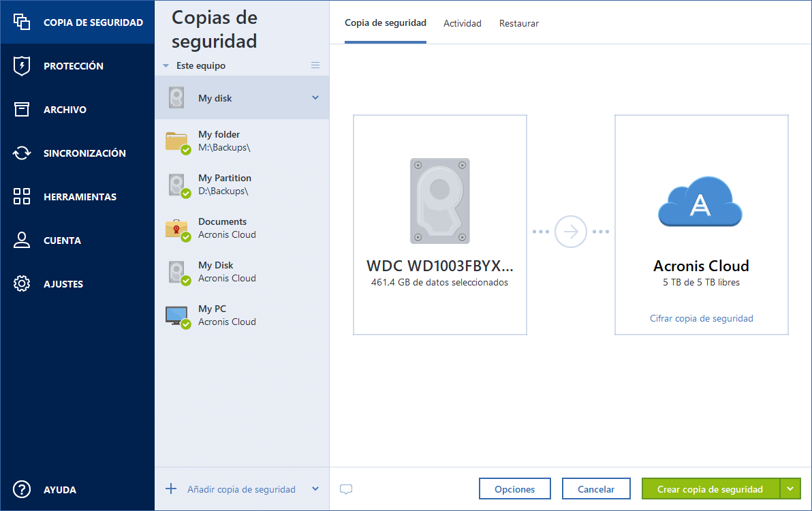Click the Ajustes gear icon

pos(22,283)
